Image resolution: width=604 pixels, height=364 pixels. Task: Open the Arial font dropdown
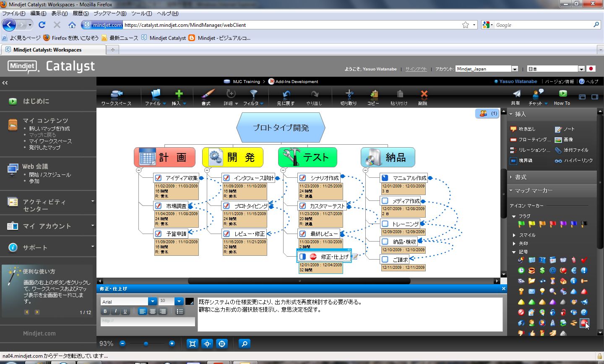[153, 302]
